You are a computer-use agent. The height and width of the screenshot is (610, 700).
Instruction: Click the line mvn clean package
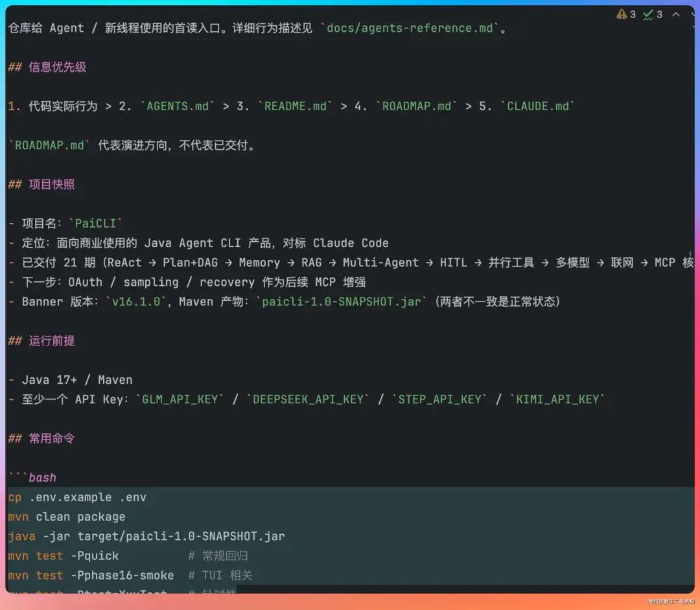pos(67,517)
